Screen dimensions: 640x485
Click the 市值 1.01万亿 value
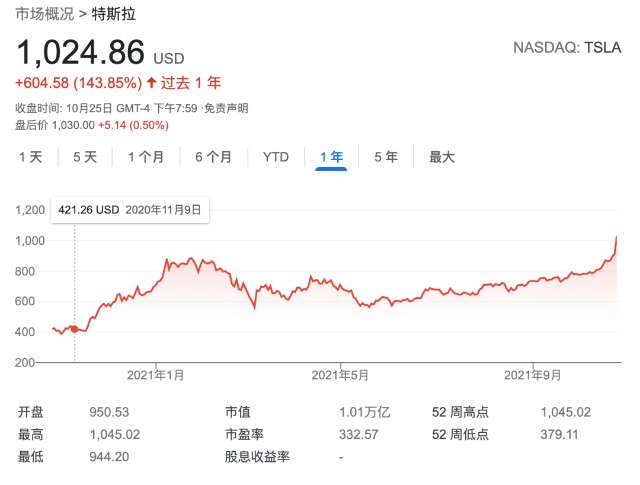[364, 412]
